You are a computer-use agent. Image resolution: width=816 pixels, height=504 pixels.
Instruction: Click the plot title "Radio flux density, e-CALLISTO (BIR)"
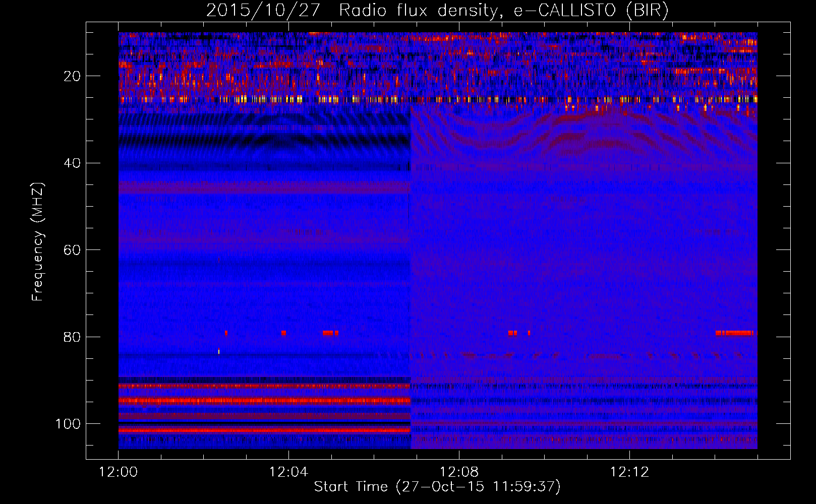click(x=504, y=10)
